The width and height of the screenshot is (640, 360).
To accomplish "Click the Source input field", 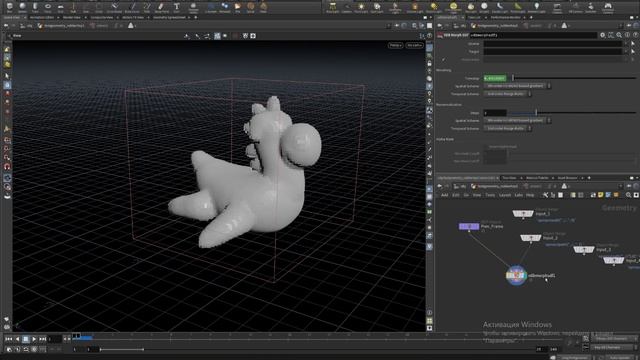I will pos(553,43).
